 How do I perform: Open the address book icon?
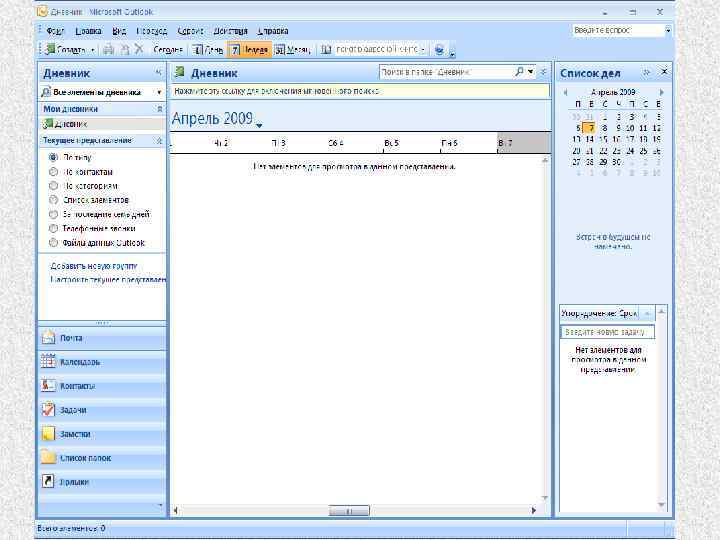coord(326,49)
